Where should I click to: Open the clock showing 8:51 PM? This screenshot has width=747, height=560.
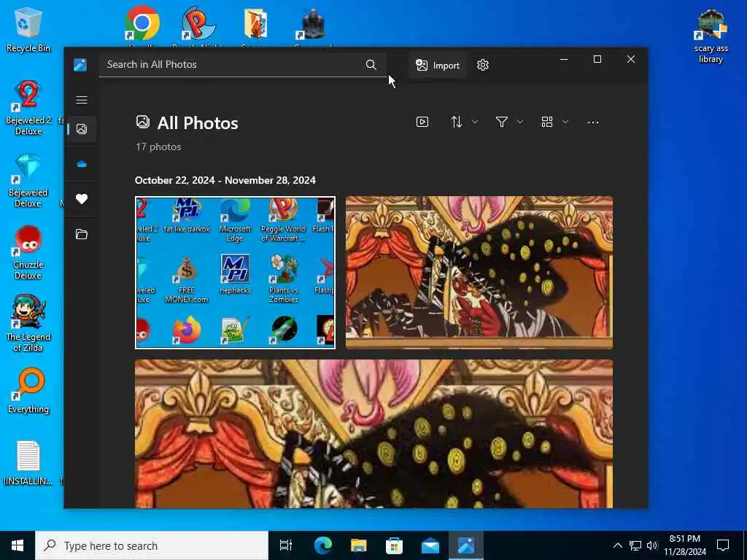coord(685,545)
